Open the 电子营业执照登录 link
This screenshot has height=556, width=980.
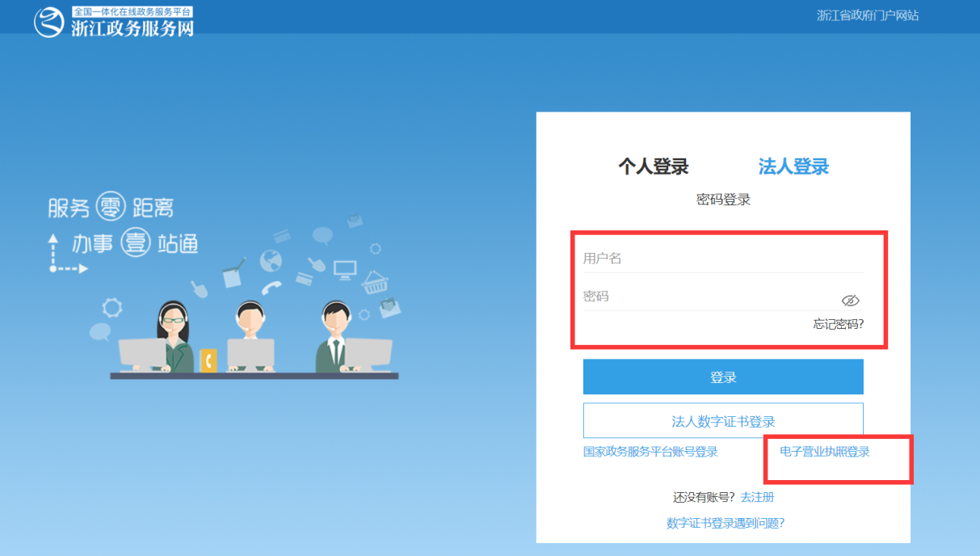[825, 452]
